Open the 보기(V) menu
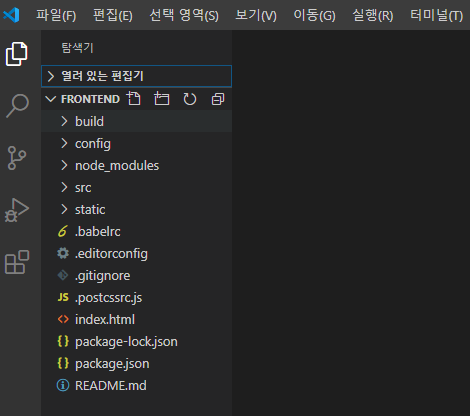 [x=256, y=15]
